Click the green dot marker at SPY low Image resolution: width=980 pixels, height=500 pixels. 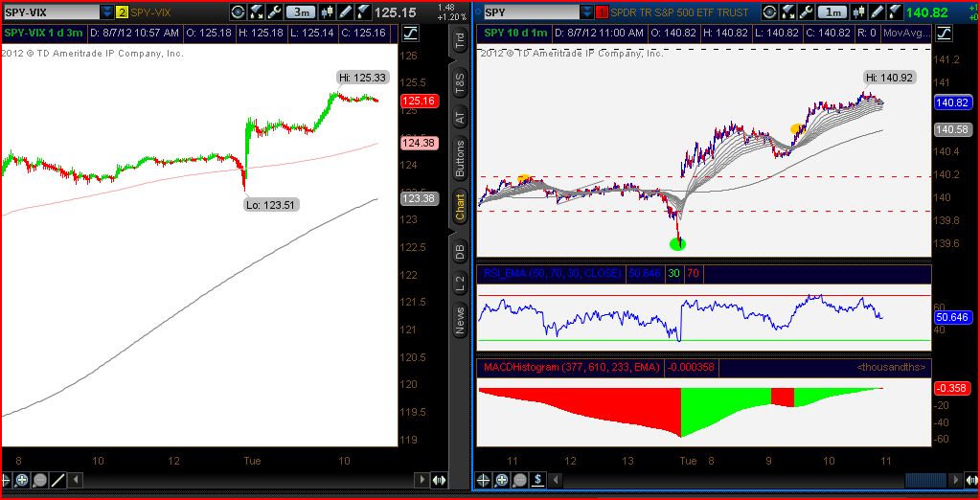tap(677, 243)
